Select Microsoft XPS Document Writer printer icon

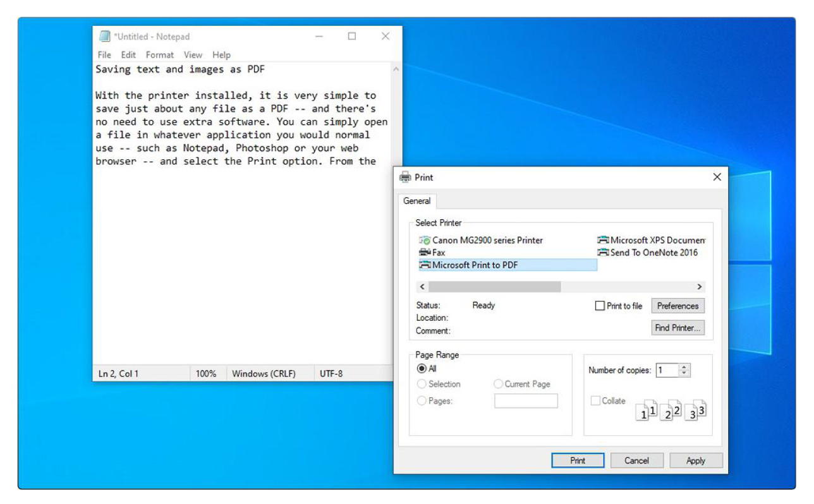[603, 241]
